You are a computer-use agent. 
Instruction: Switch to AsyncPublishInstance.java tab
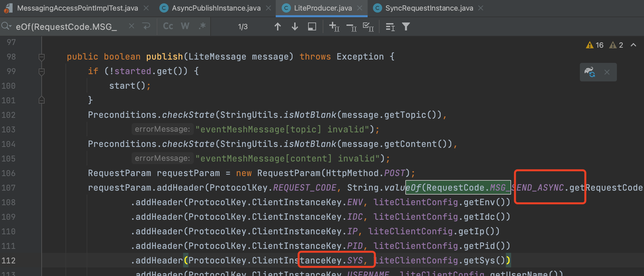(x=216, y=8)
